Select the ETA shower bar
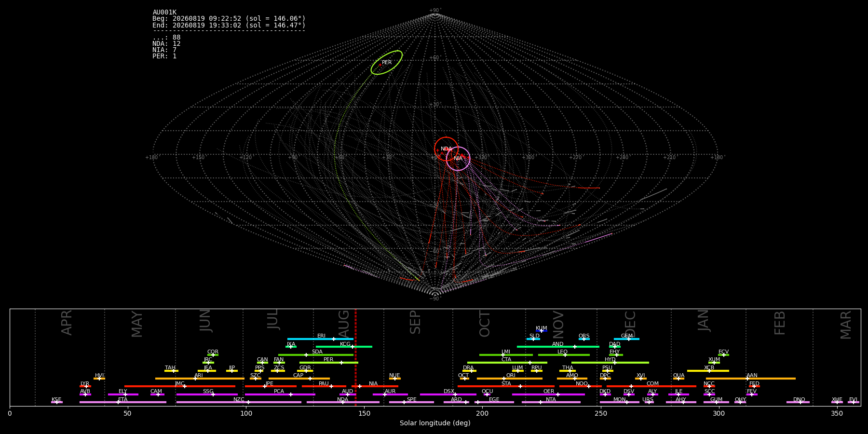Viewport: 868px width, 434px height. point(123,402)
